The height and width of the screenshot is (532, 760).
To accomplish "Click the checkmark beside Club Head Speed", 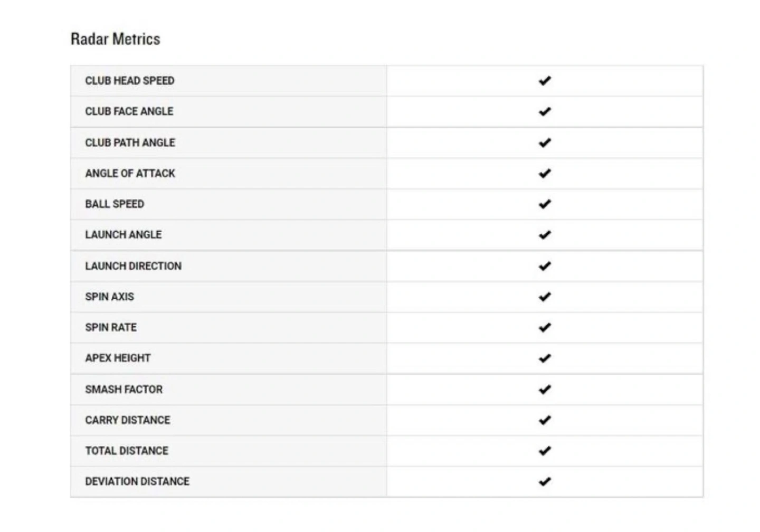I will [545, 81].
